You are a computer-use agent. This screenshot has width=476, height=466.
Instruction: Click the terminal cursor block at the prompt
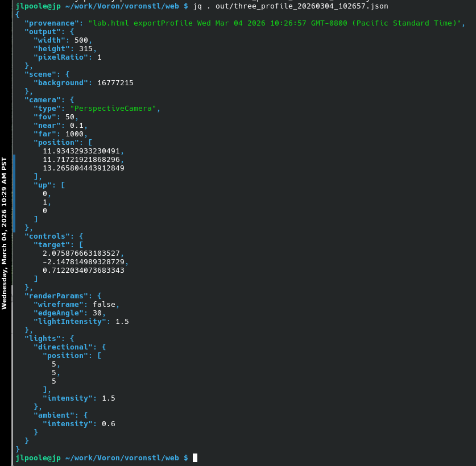click(195, 457)
